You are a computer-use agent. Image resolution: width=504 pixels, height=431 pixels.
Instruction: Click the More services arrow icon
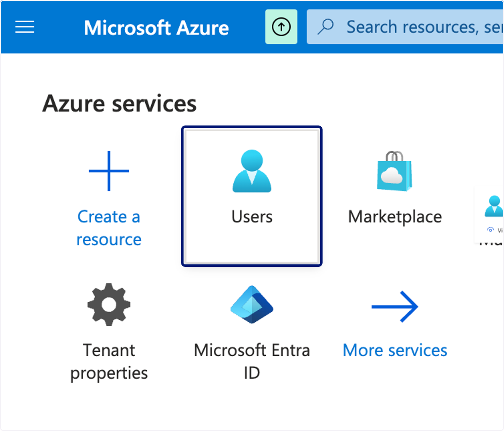(395, 307)
